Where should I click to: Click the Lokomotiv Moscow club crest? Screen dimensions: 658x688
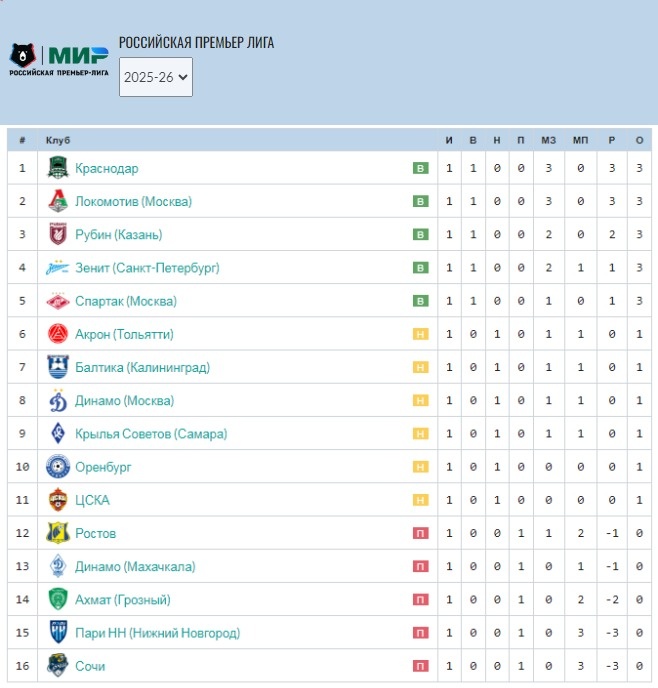point(58,201)
